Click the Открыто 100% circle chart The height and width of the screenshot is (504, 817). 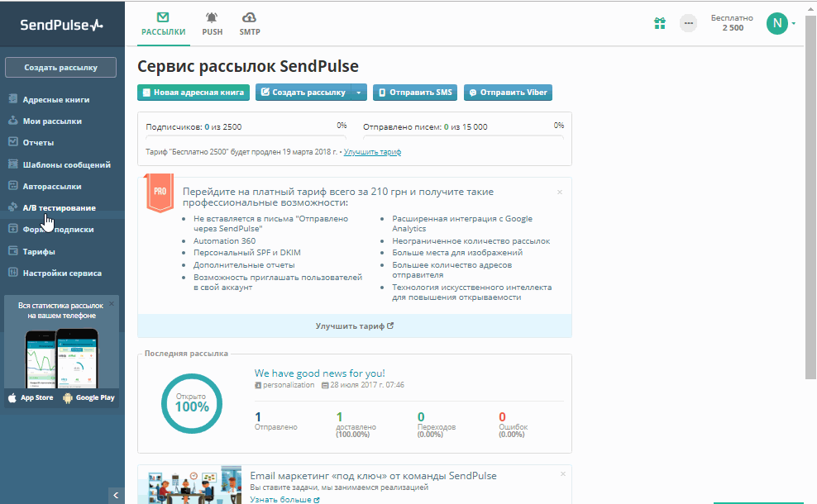point(192,403)
